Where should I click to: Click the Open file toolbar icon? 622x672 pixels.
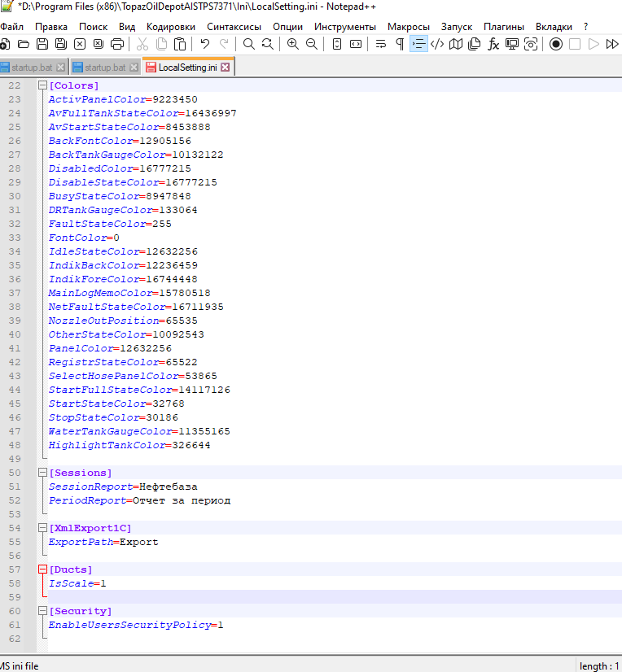point(24,44)
